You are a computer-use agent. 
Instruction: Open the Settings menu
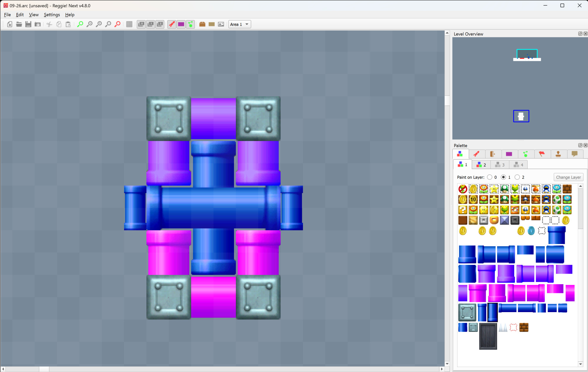pyautogui.click(x=52, y=15)
